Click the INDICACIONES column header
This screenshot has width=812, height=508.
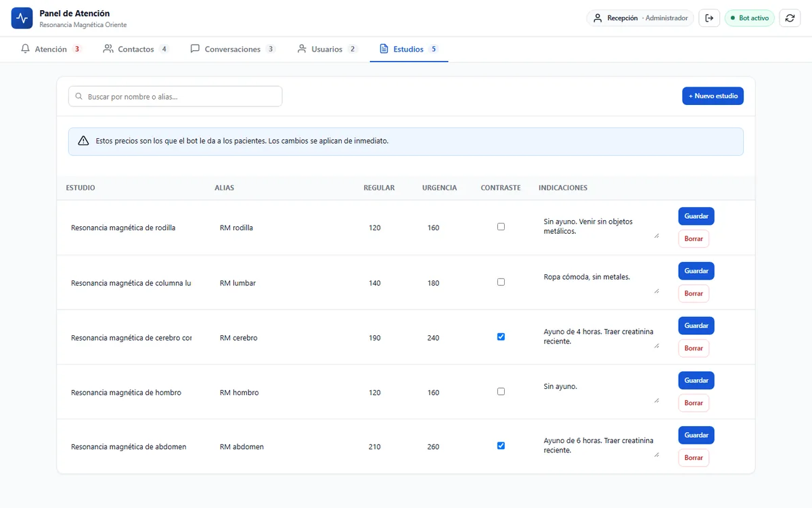coord(563,188)
